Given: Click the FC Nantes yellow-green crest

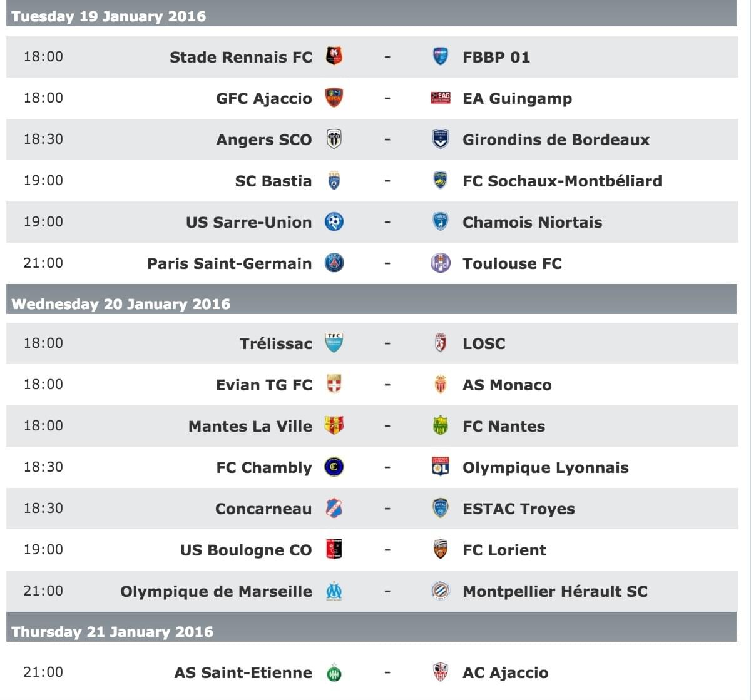Looking at the screenshot, I should 441,425.
